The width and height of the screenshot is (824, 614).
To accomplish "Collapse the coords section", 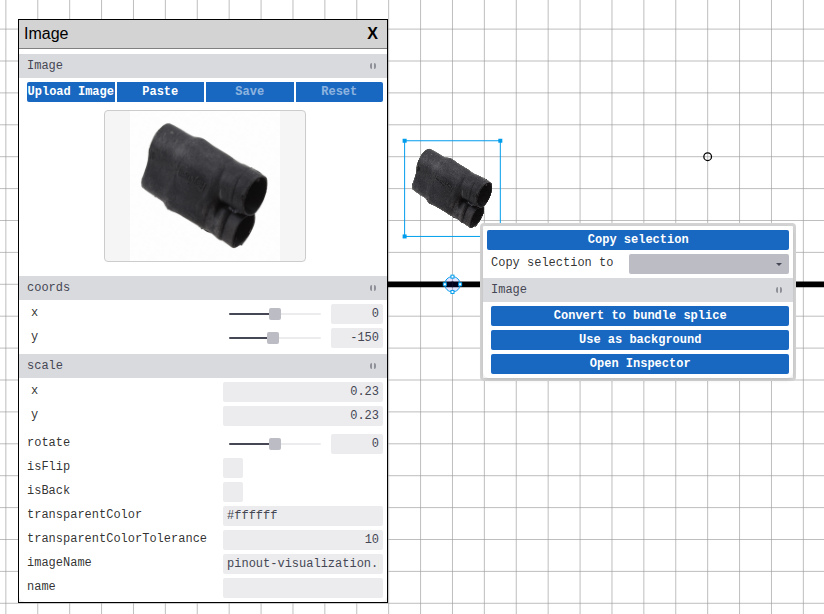I will click(372, 287).
